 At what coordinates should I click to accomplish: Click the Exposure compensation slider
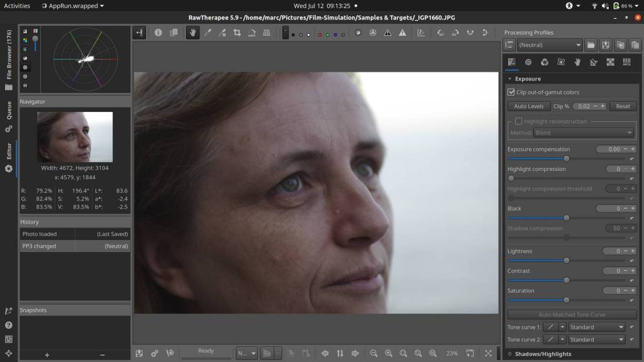[566, 158]
